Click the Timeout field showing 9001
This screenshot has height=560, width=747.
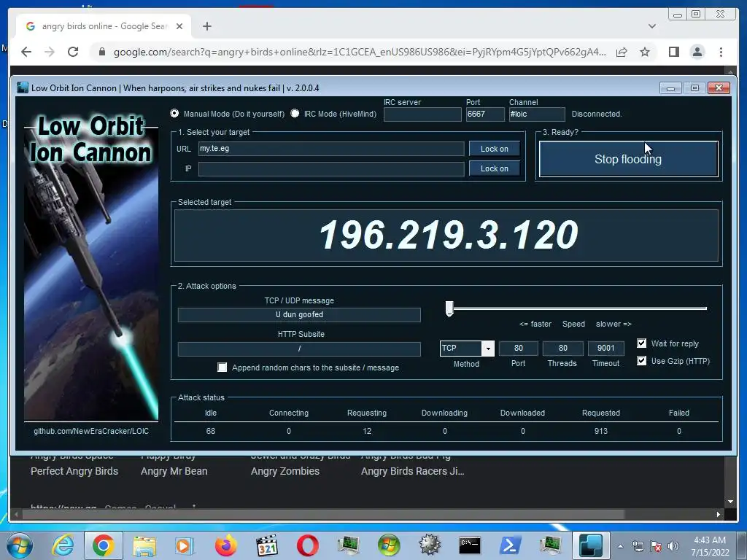(x=606, y=348)
